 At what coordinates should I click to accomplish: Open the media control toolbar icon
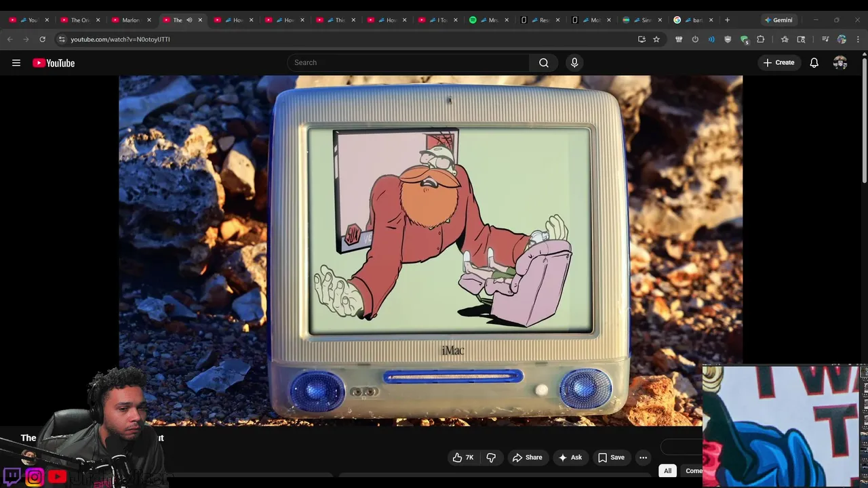825,39
